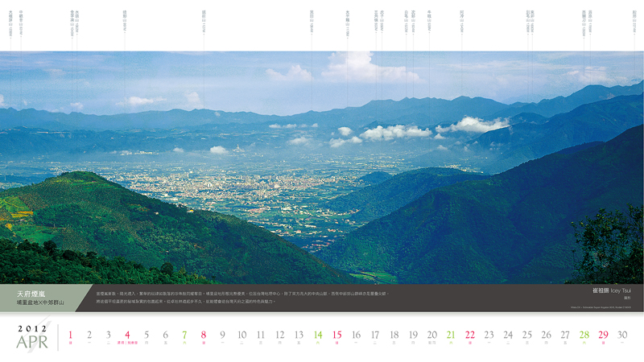
Task: Click the title 天府煙嵐
Action: tap(31, 294)
